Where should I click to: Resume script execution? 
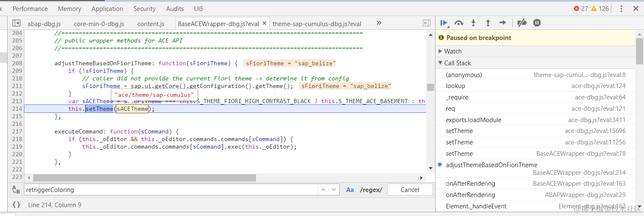444,23
